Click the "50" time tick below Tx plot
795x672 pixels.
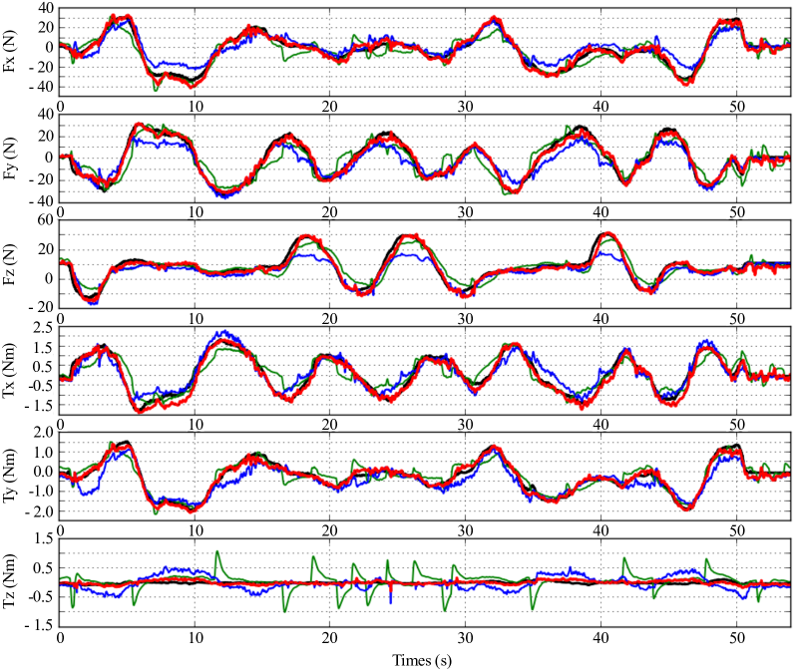pyautogui.click(x=737, y=424)
